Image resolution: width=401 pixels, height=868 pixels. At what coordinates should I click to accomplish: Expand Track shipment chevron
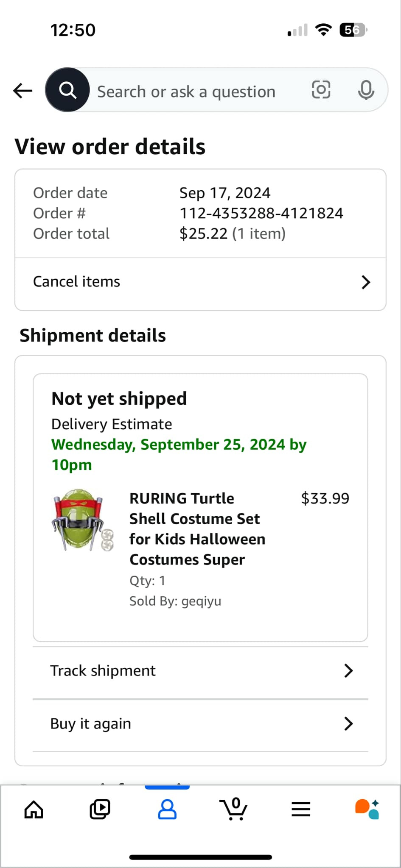(348, 670)
